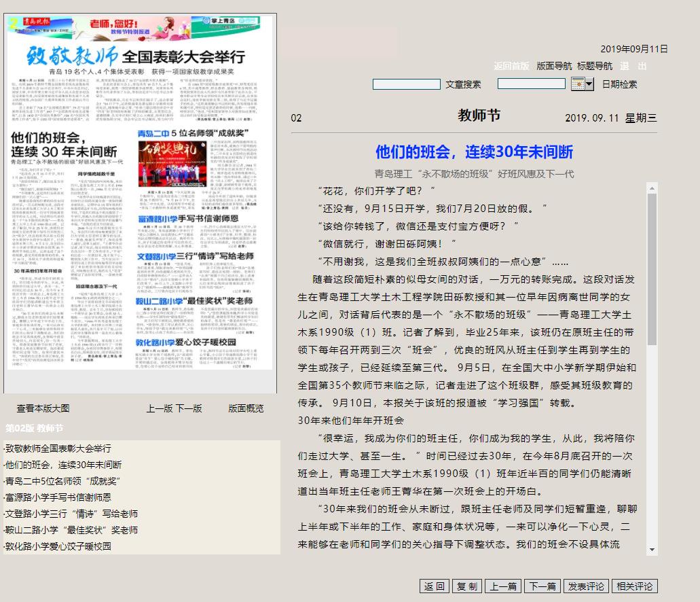Open 标题导航 title navigation menu
The height and width of the screenshot is (602, 700).
coord(595,66)
